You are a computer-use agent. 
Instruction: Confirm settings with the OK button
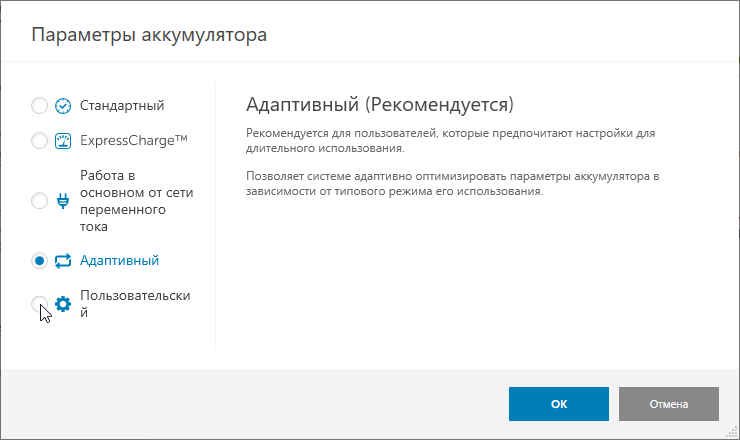559,404
